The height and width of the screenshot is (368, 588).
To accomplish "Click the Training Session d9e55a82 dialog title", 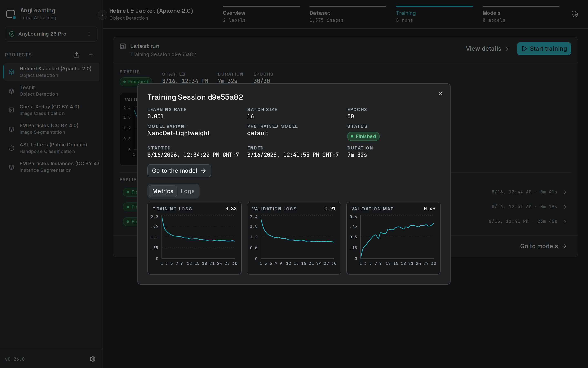I will [195, 97].
